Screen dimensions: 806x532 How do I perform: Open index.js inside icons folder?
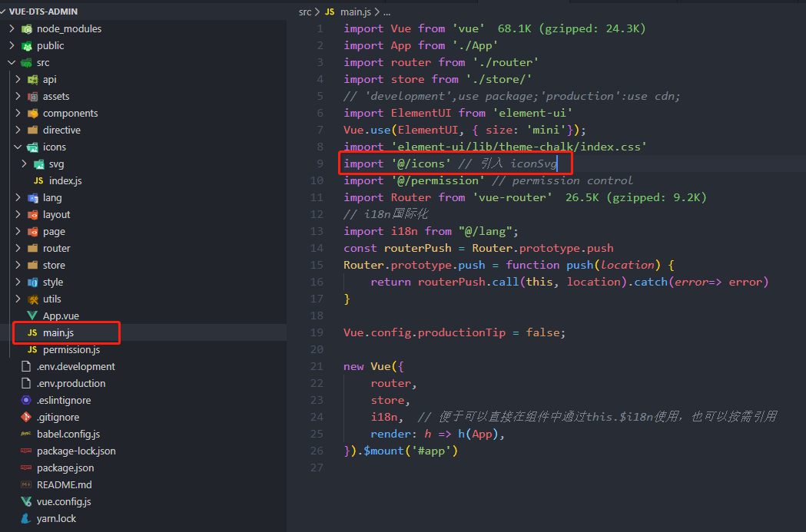point(65,181)
